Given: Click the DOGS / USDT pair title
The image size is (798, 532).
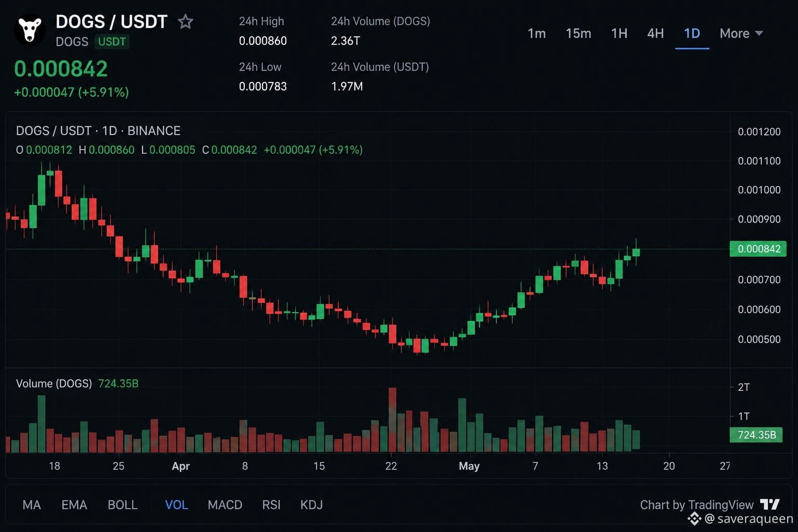Looking at the screenshot, I should pos(112,22).
